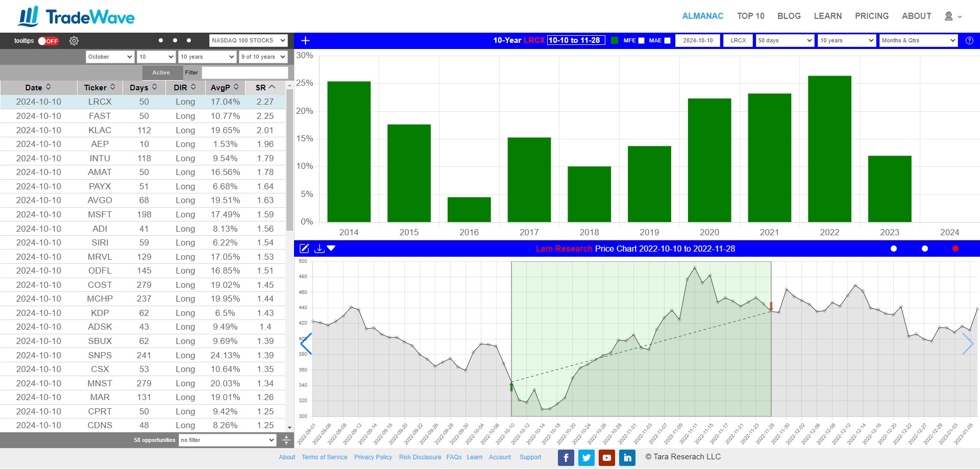
Task: Open the help question mark icon
Action: (969, 41)
